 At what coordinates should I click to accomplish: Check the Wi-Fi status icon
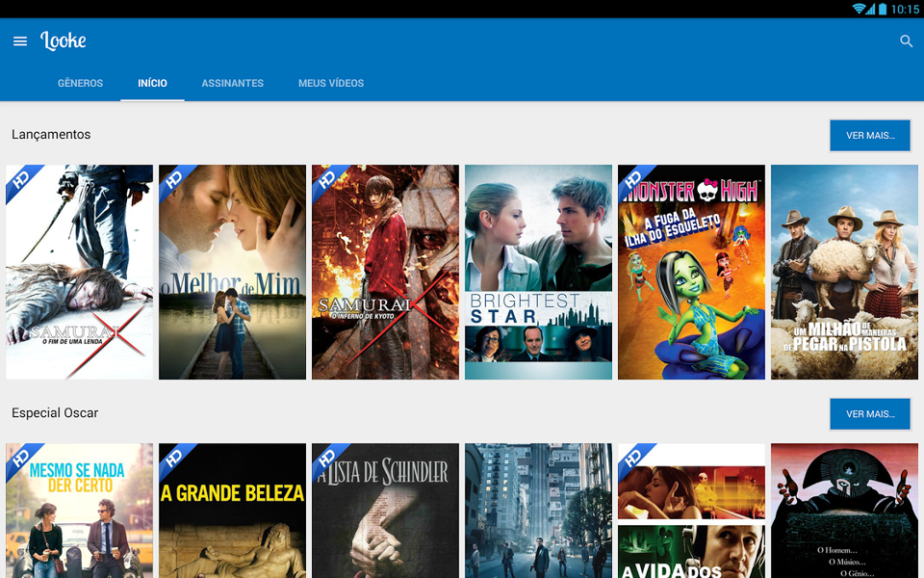click(859, 9)
